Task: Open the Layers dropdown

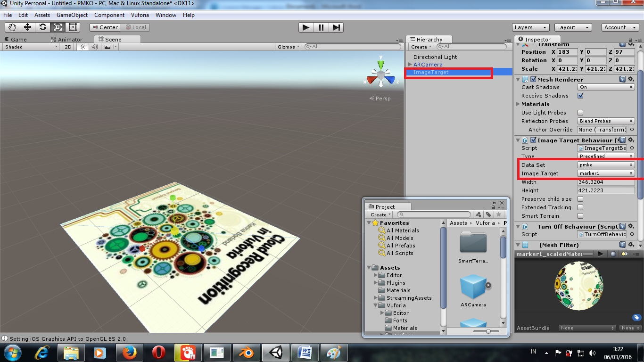Action: point(530,27)
